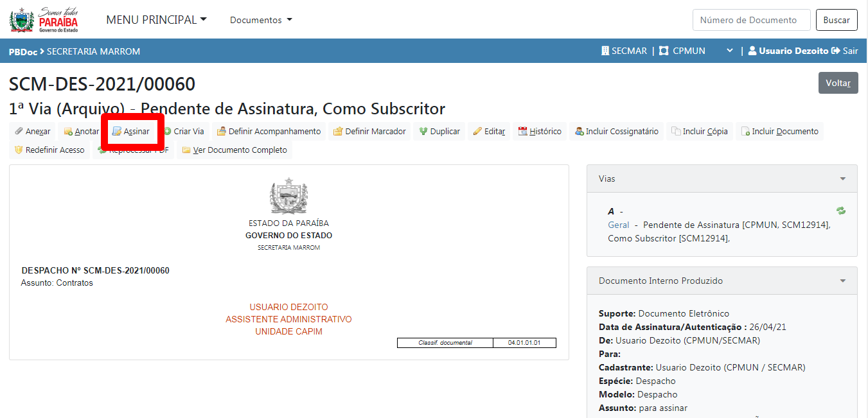
Task: Click the Criar Via button
Action: [184, 132]
